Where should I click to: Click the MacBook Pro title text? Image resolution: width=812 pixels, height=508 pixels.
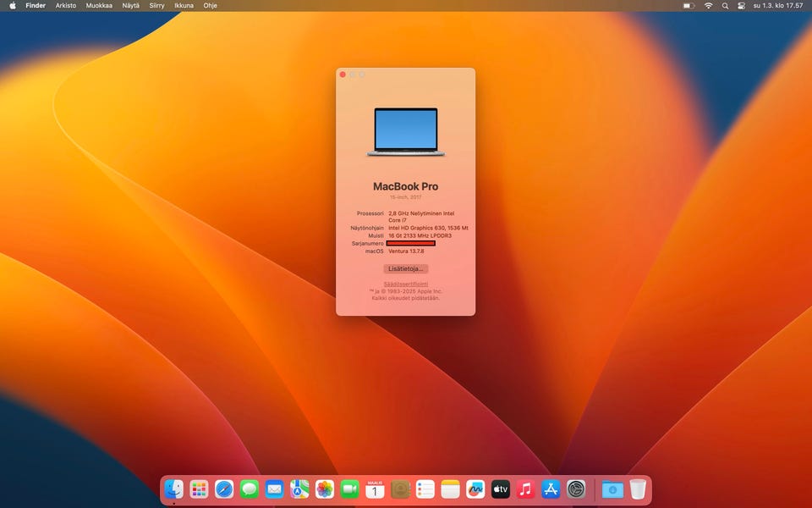click(406, 186)
